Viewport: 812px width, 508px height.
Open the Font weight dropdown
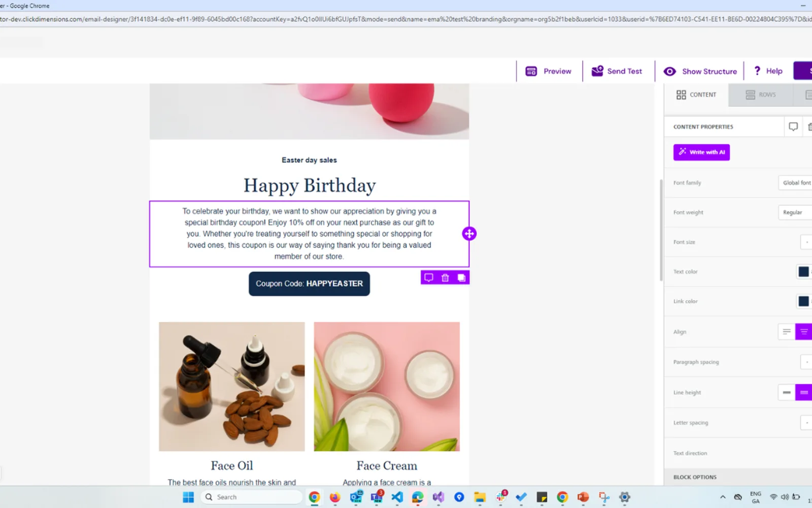pos(795,212)
